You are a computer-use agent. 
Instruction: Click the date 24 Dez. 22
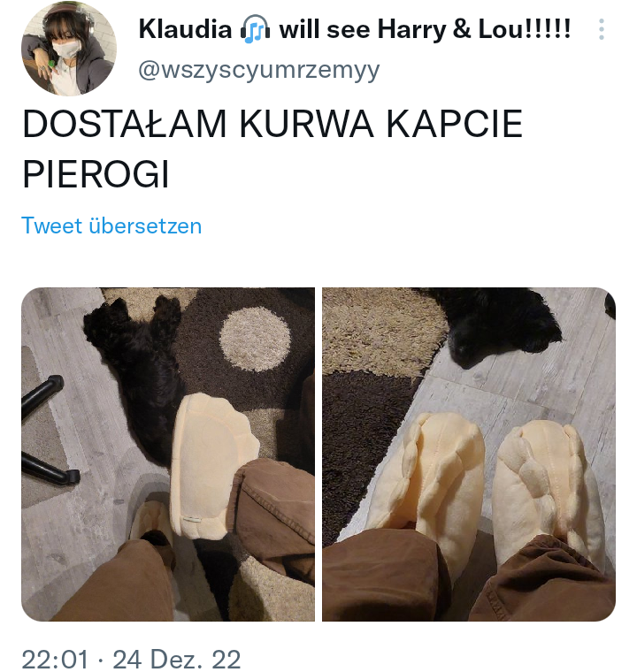(176, 659)
